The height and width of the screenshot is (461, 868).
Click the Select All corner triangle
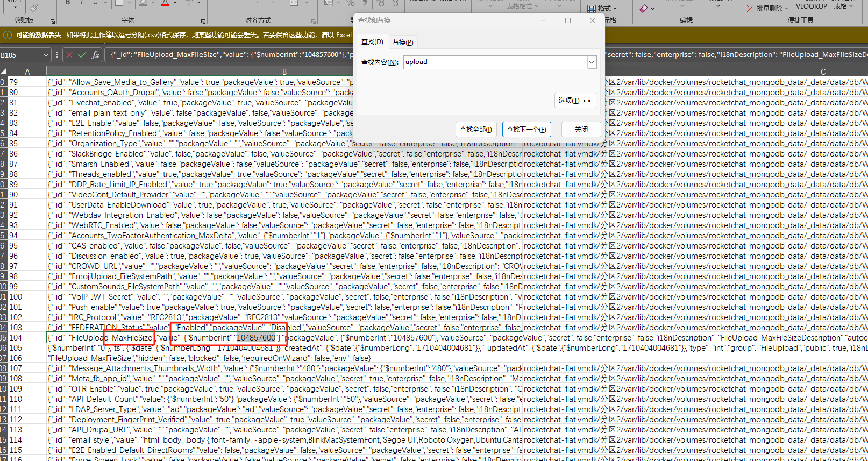[4, 72]
